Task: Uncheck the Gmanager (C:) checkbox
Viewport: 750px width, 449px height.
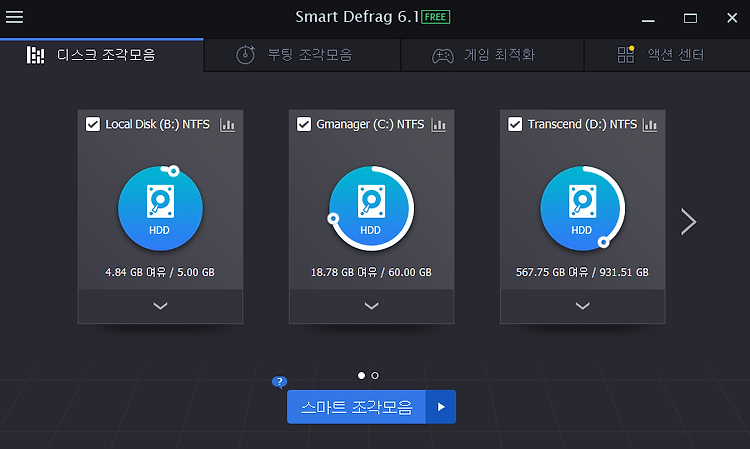Action: click(304, 124)
